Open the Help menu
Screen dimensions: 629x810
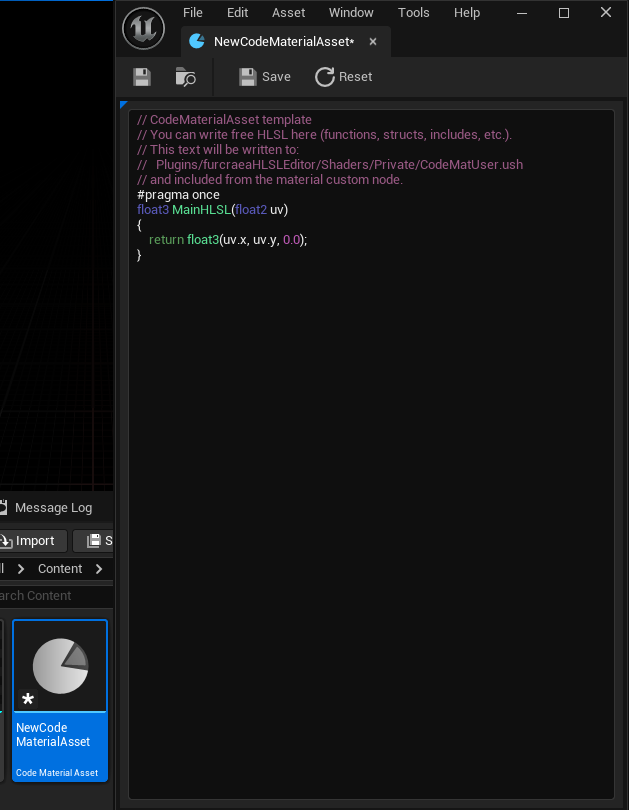467,13
